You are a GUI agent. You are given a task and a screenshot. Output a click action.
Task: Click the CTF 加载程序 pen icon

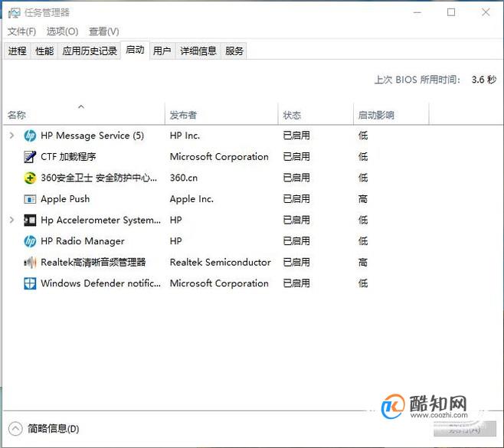click(x=30, y=157)
